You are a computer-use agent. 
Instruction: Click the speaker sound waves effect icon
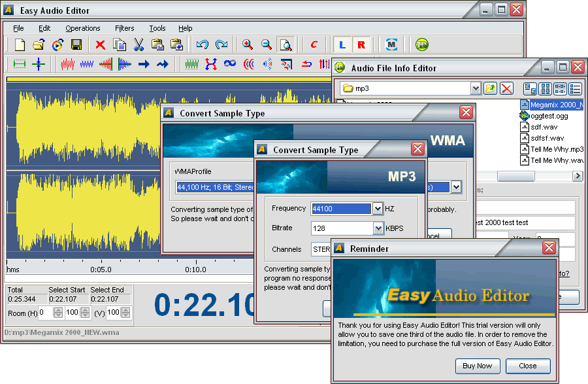point(268,64)
